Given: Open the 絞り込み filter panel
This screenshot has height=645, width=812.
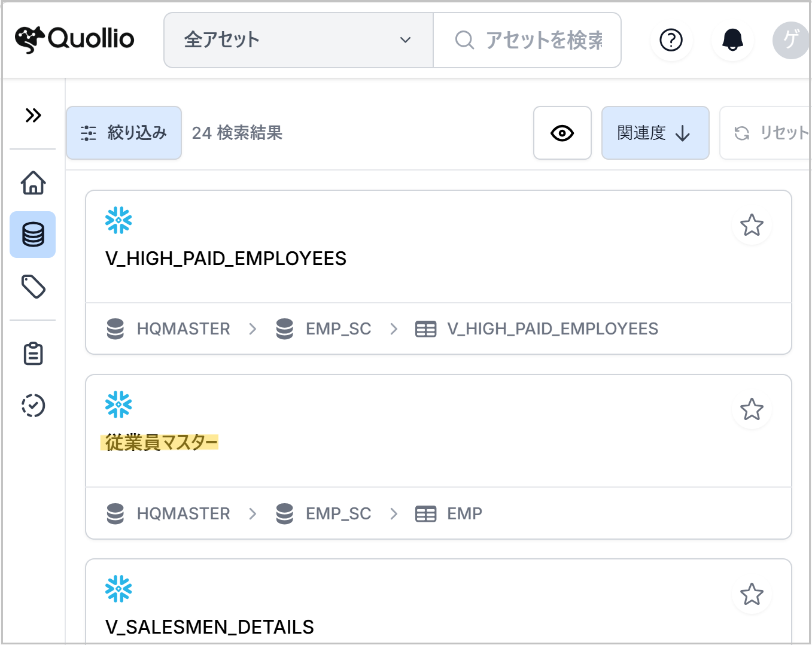Looking at the screenshot, I should click(124, 133).
